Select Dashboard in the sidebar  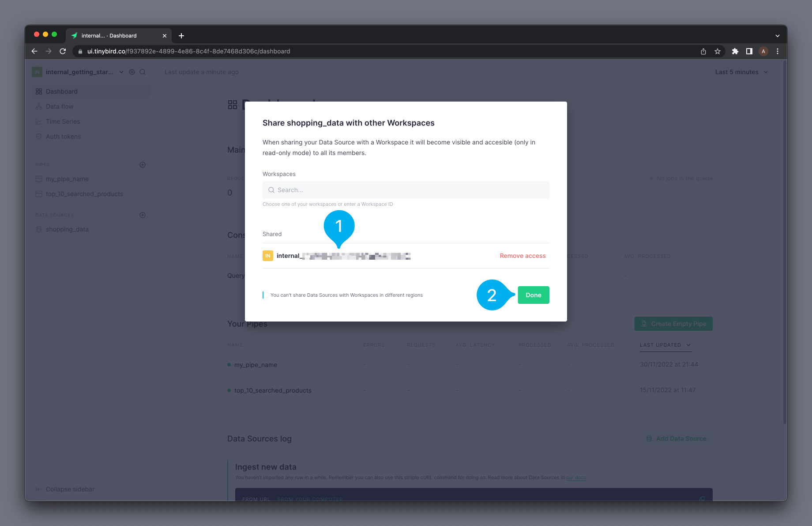[90, 91]
